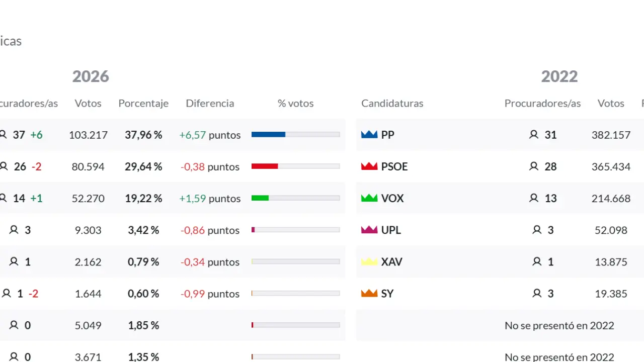Select the PSOE party name
Viewport: 644px width, 362px height.
[394, 166]
